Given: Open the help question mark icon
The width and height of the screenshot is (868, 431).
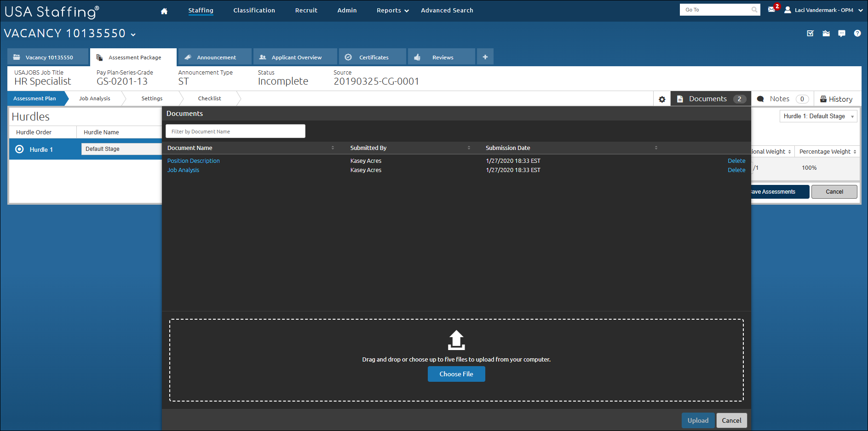Looking at the screenshot, I should pos(857,33).
